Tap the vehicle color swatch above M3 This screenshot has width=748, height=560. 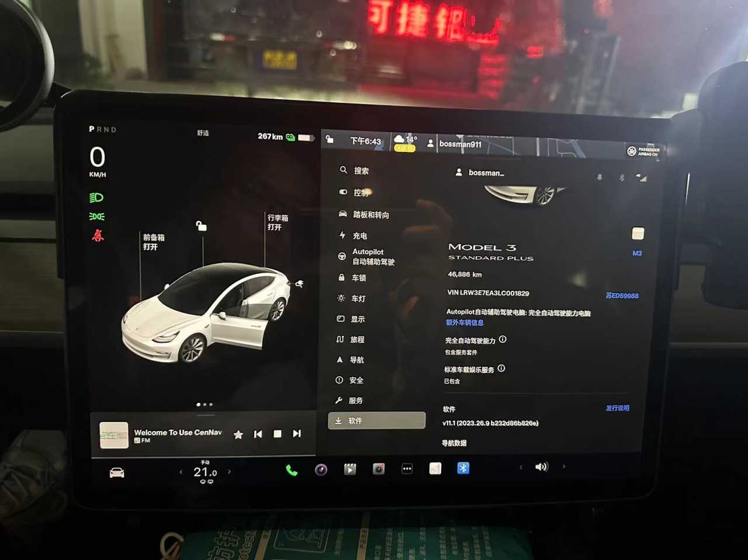point(638,234)
